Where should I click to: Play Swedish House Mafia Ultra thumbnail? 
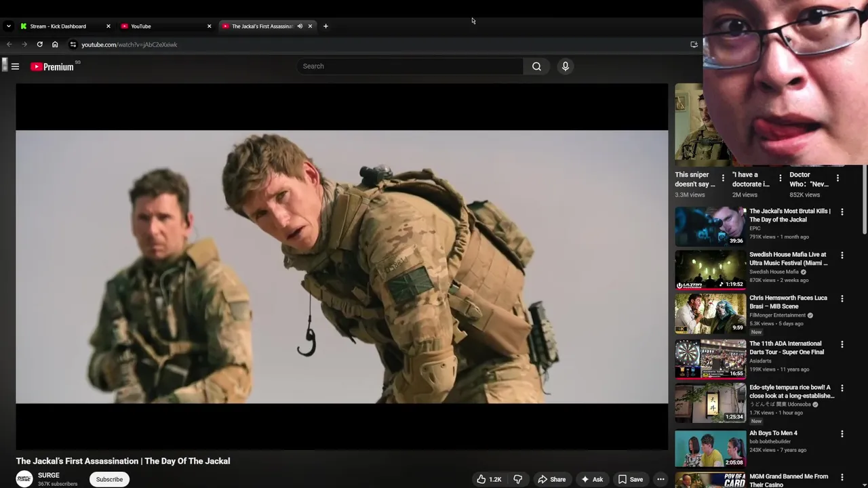710,270
